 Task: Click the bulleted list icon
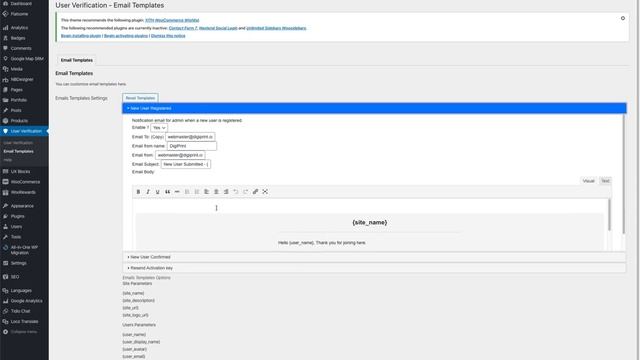(x=187, y=191)
